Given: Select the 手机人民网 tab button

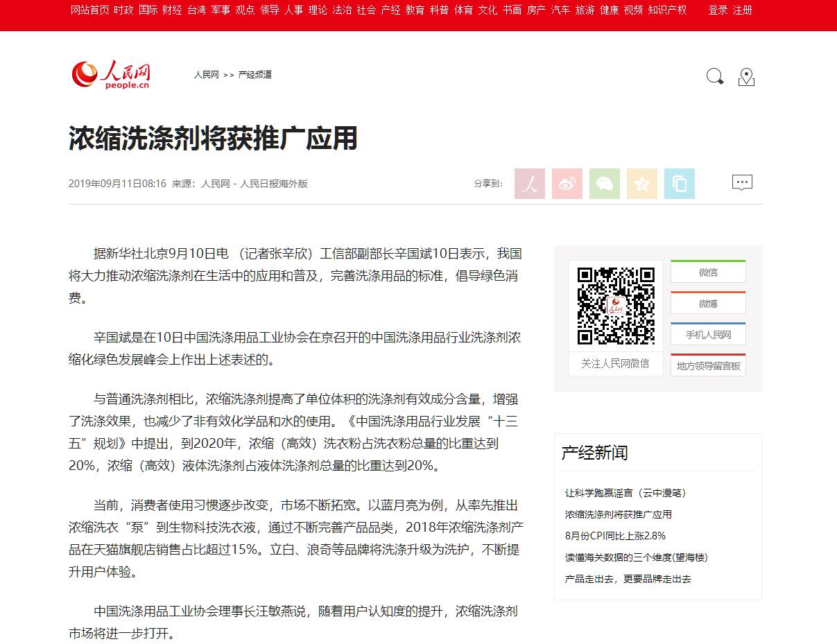Looking at the screenshot, I should click(708, 335).
